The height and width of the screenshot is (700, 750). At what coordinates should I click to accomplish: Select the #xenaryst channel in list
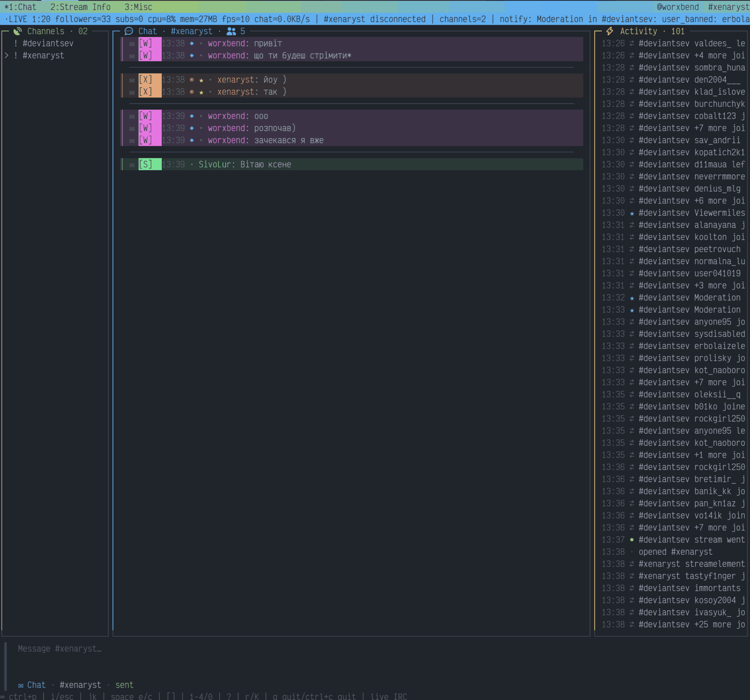tap(43, 56)
